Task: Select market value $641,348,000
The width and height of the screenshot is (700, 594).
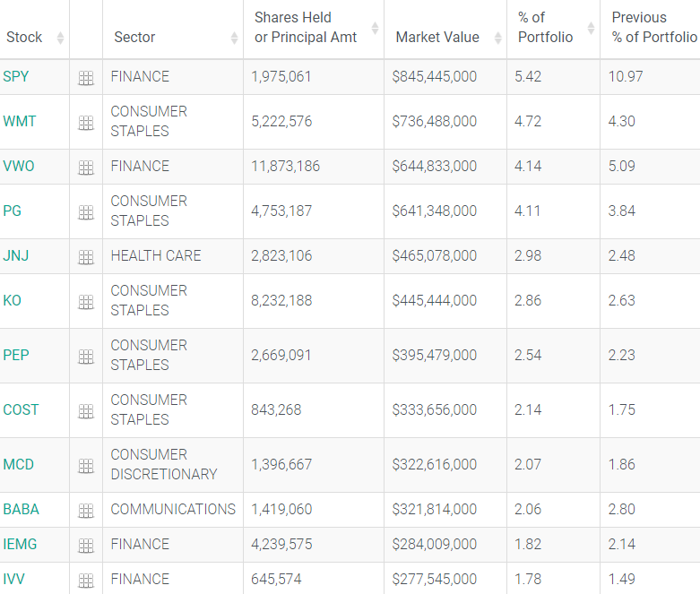Action: coord(435,211)
